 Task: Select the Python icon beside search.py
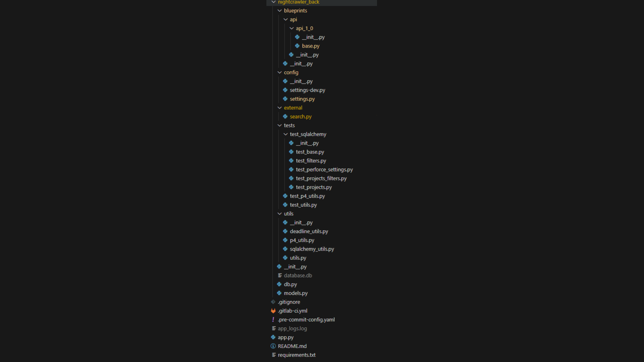pyautogui.click(x=285, y=117)
